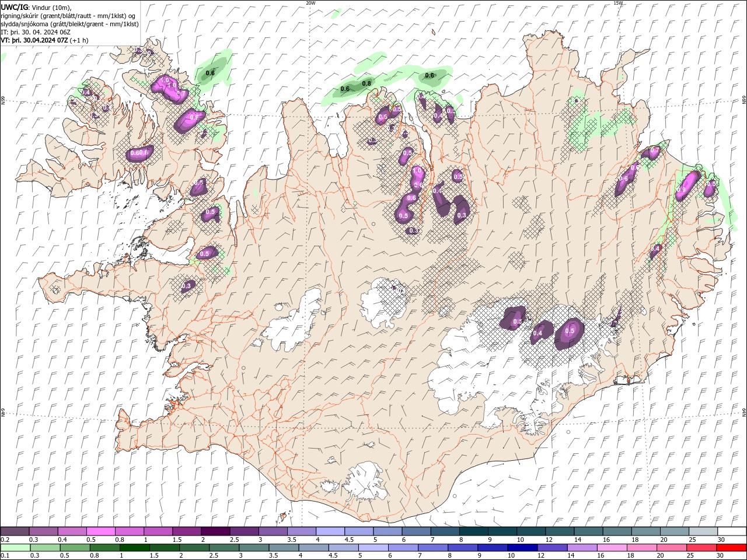Select the violet swatch between 12 and 14, lower row
The width and height of the screenshot is (747, 560).
[552, 548]
